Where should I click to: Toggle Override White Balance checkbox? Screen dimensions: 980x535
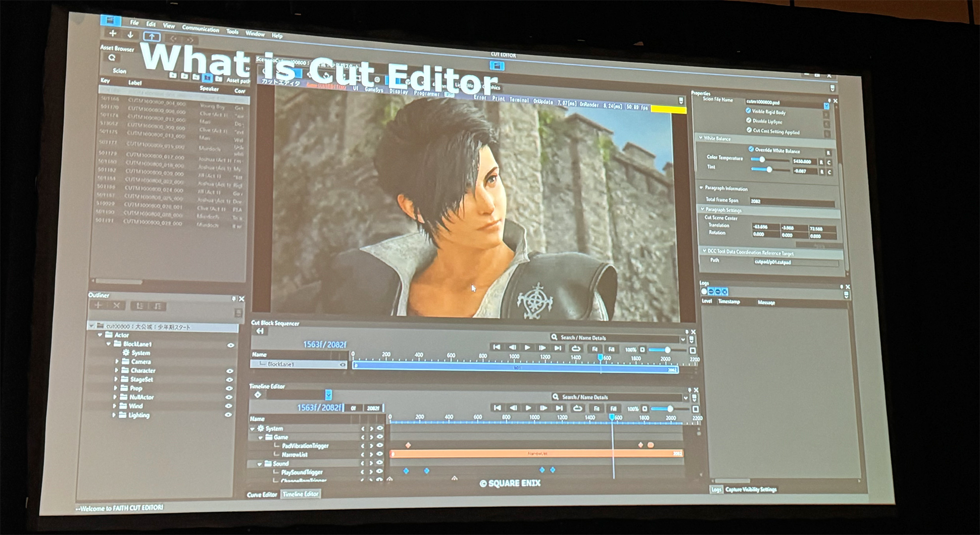[751, 149]
